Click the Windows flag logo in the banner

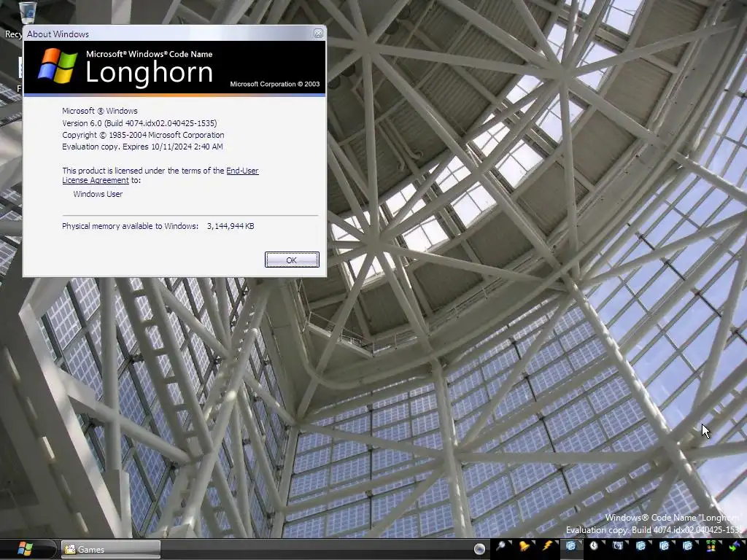pos(58,66)
